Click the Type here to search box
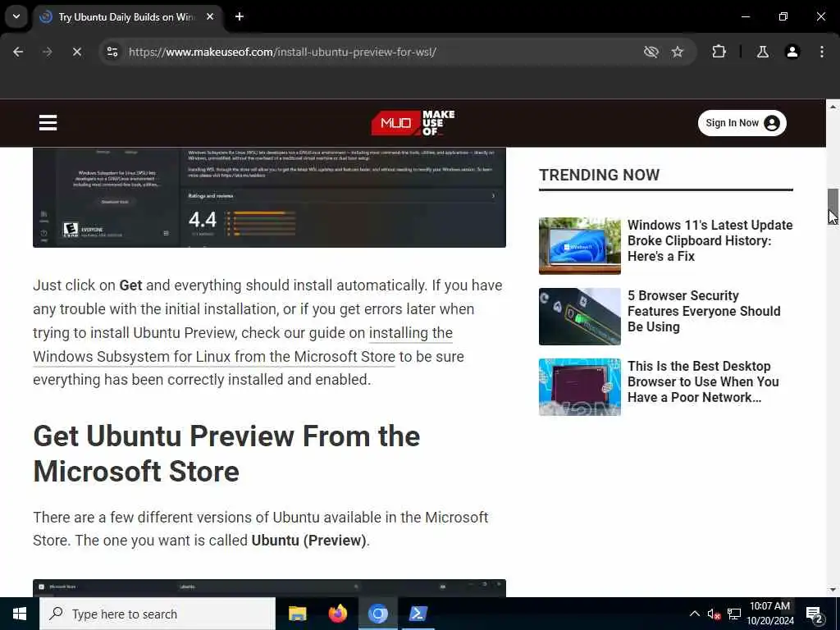Viewport: 840px width, 630px height. point(157,614)
